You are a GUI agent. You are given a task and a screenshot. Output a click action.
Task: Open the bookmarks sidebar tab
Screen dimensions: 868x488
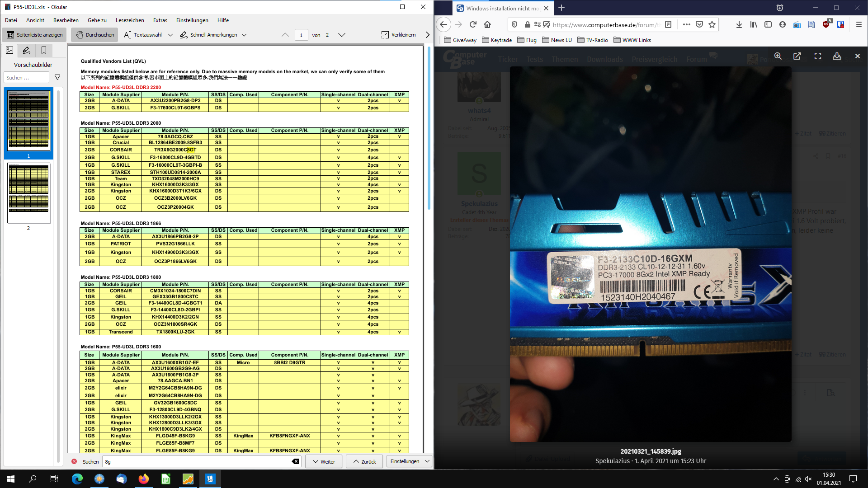point(44,50)
